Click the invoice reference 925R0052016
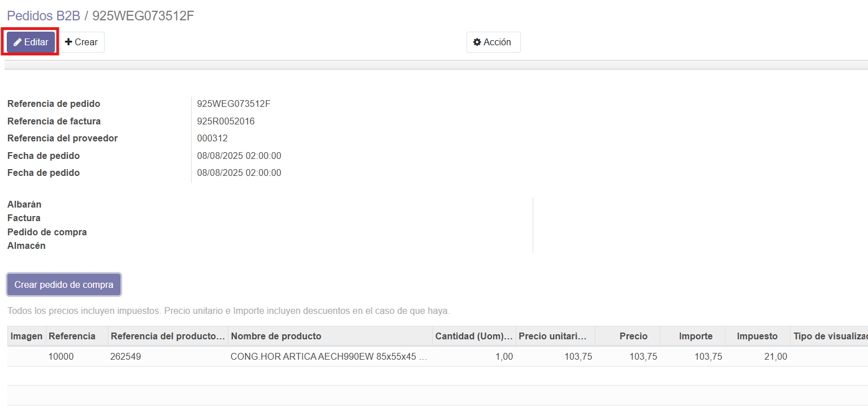The height and width of the screenshot is (414, 868). 226,121
